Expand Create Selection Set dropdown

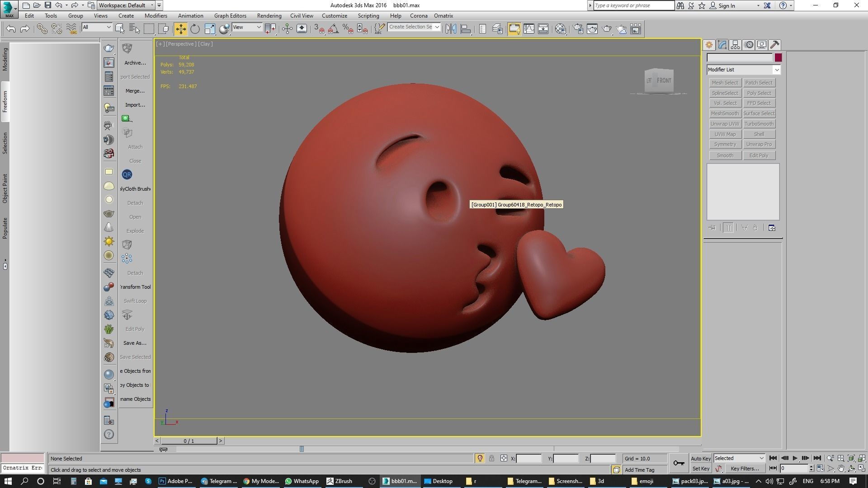tap(437, 27)
